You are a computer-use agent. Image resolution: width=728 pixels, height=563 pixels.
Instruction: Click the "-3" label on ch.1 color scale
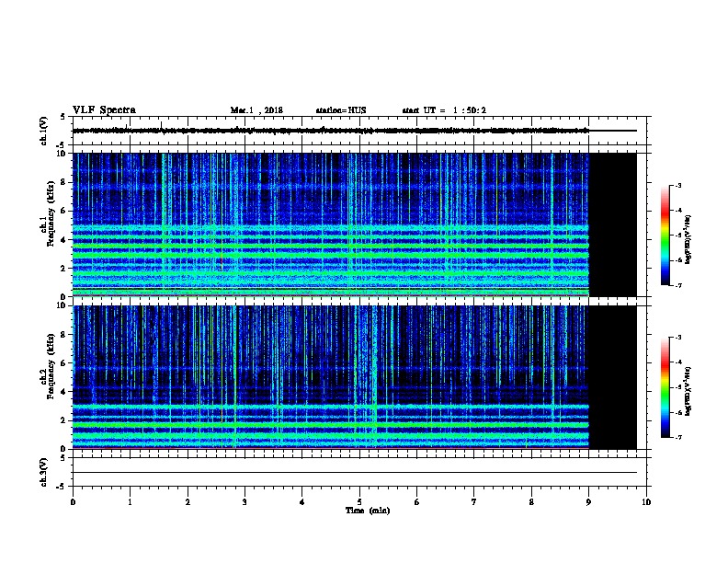(x=678, y=185)
